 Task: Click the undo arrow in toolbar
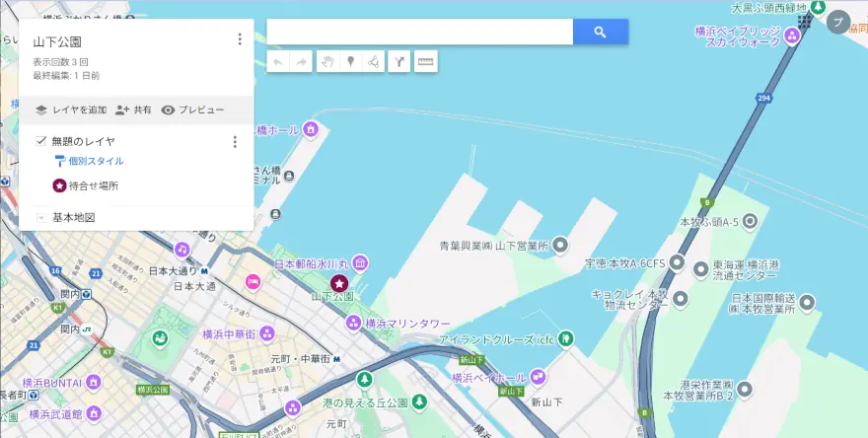tap(278, 62)
